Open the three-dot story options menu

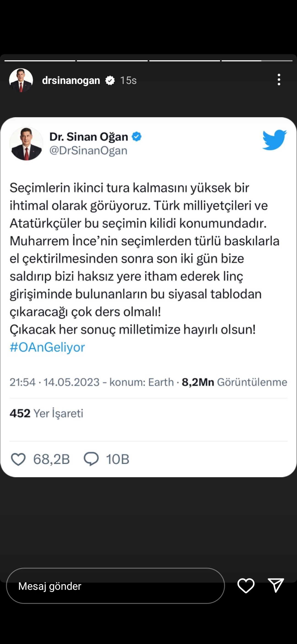[x=279, y=80]
